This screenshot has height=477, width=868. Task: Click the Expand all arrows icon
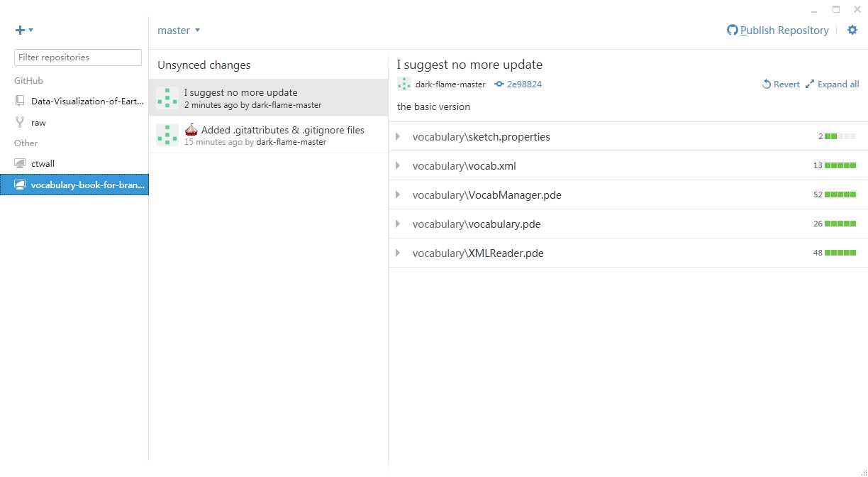point(810,84)
